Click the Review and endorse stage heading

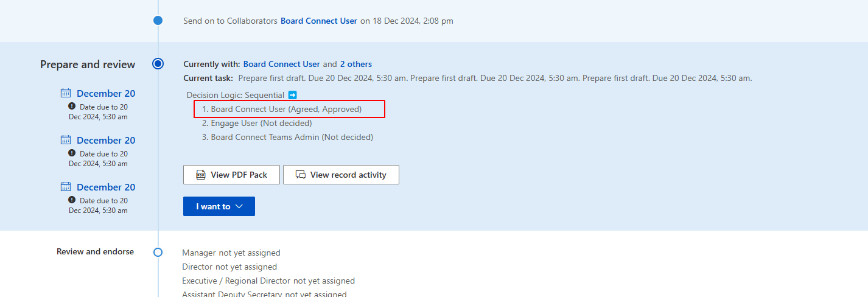(95, 251)
